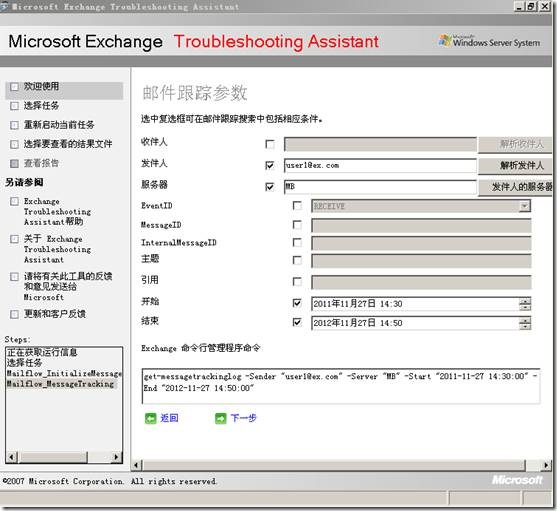Open the send feedback to Microsoft link

click(x=68, y=287)
